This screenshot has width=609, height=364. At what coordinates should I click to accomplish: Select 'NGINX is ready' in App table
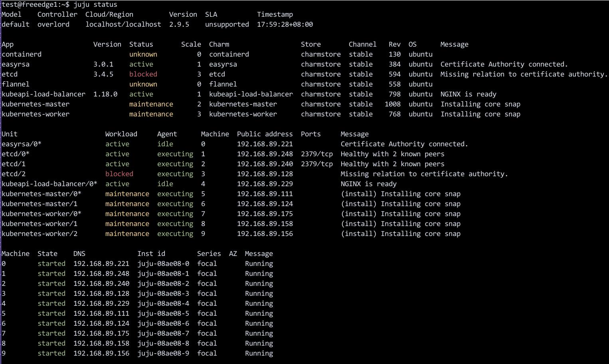point(469,94)
